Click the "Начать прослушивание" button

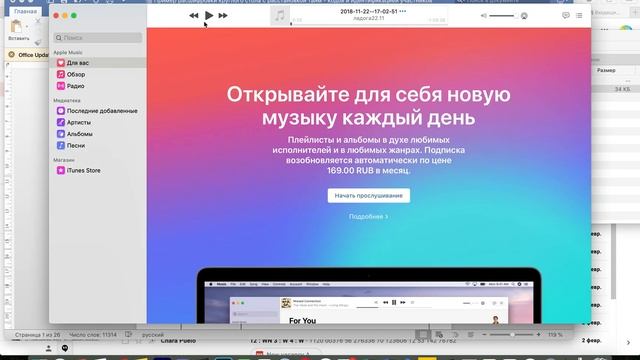(369, 196)
